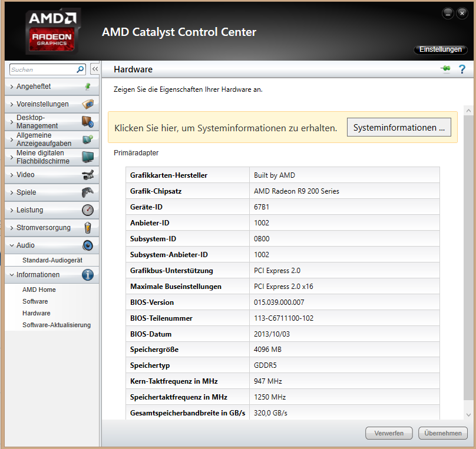Select the Speichertyp value 'GDDR5'
This screenshot has width=476, height=449.
point(265,365)
